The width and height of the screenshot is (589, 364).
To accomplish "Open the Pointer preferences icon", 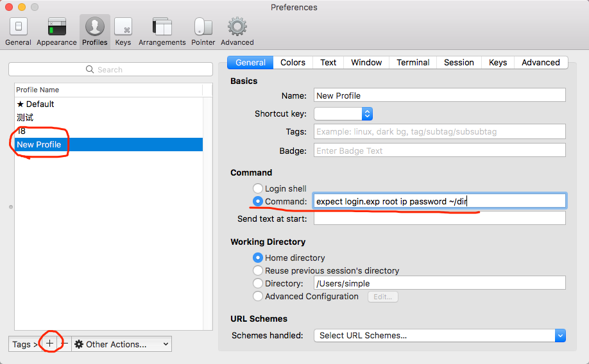I will pos(203,27).
